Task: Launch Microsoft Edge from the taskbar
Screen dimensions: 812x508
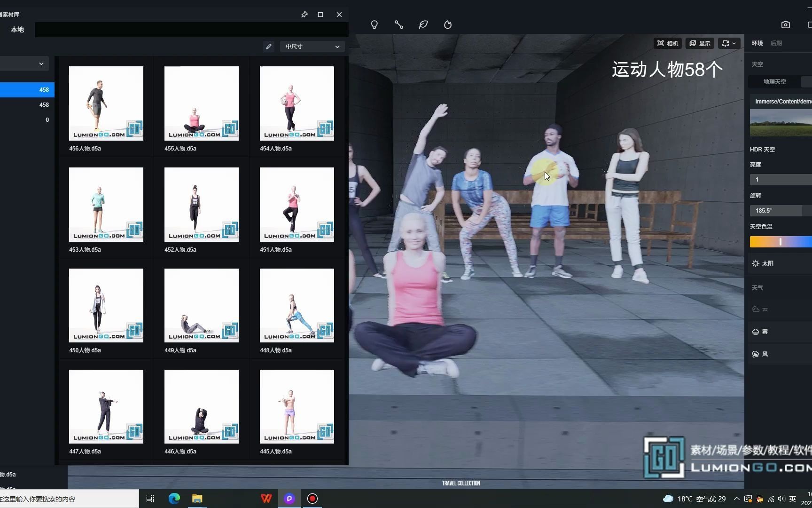Action: click(174, 499)
